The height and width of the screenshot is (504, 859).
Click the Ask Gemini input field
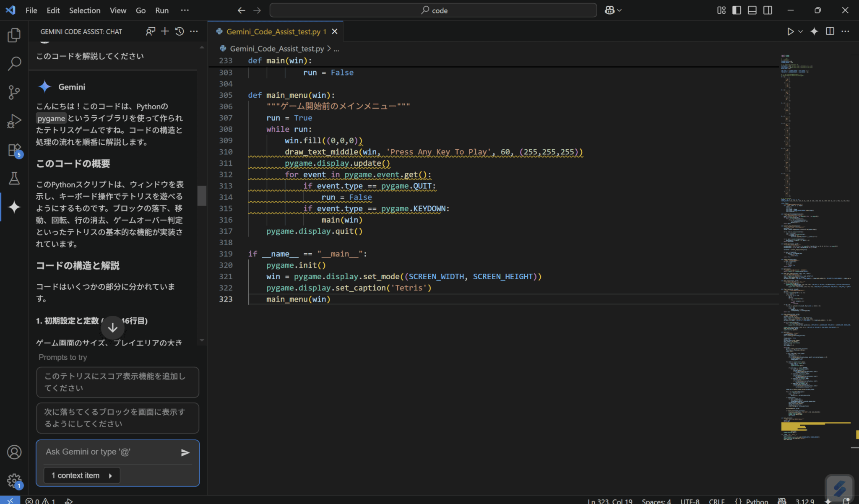pos(109,452)
